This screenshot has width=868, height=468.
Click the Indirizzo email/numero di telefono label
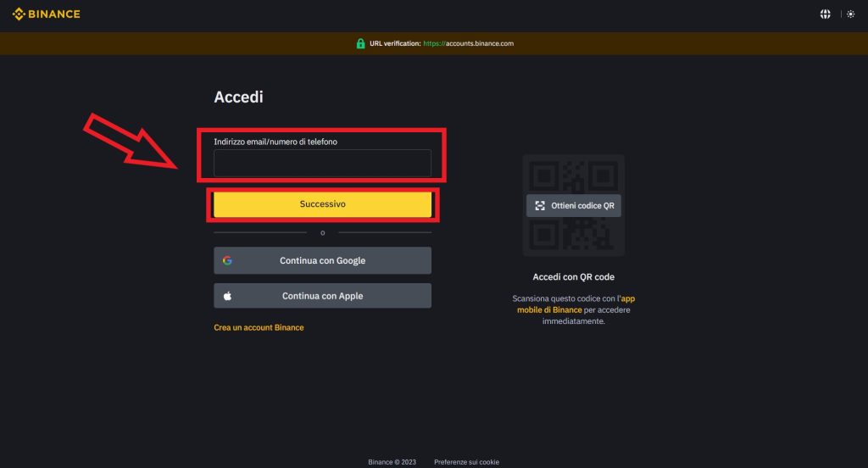pyautogui.click(x=275, y=142)
